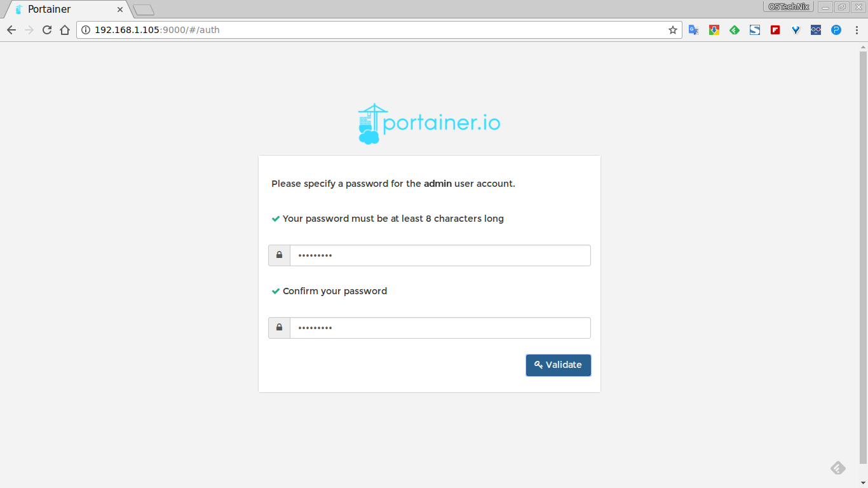Click the Google Translate extension icon
Viewport: 868px width, 488px height.
point(694,30)
